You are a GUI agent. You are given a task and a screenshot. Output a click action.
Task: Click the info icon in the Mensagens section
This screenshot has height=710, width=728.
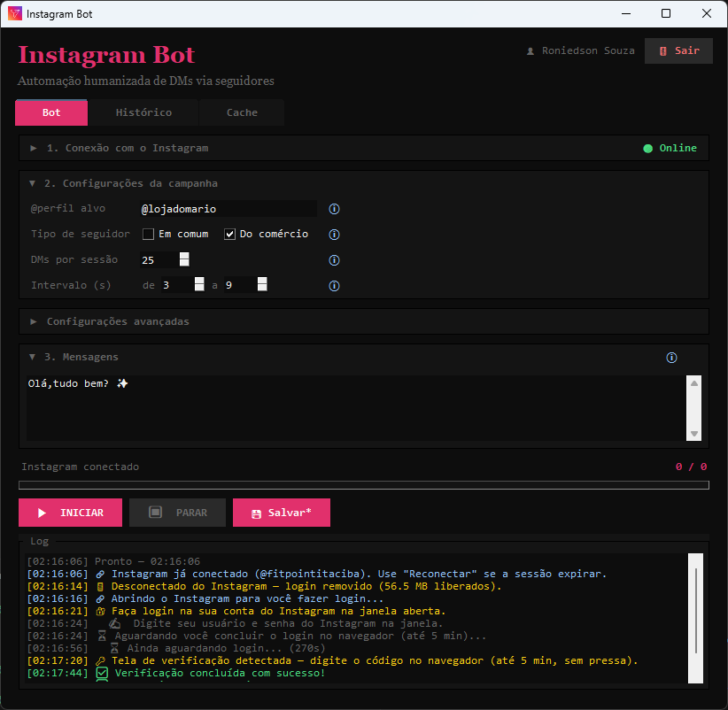point(671,358)
